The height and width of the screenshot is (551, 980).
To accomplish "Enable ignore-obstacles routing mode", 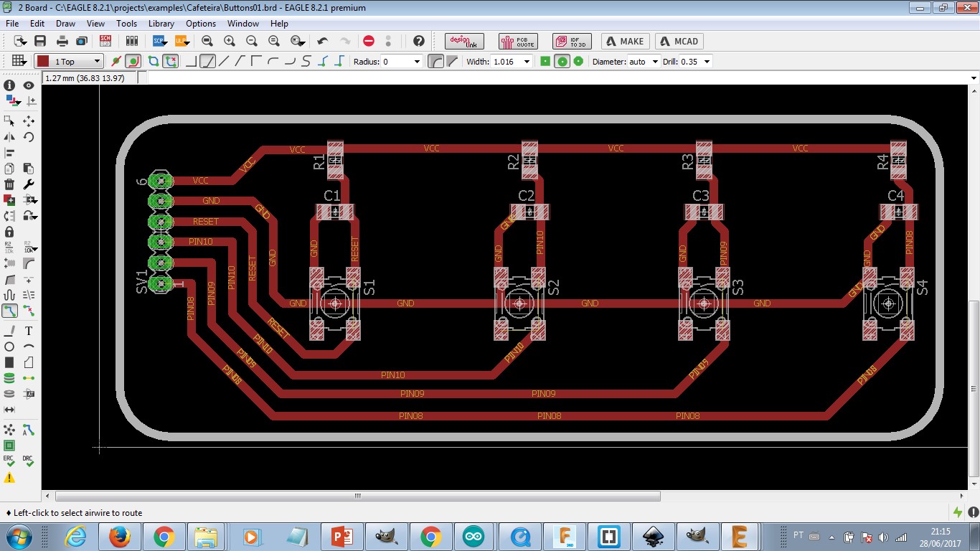I will 116,62.
